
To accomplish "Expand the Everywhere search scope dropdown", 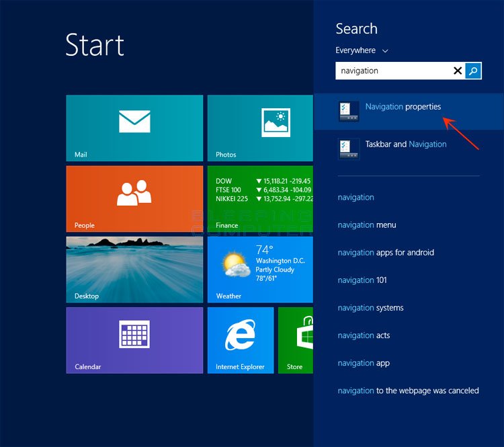I will (362, 50).
